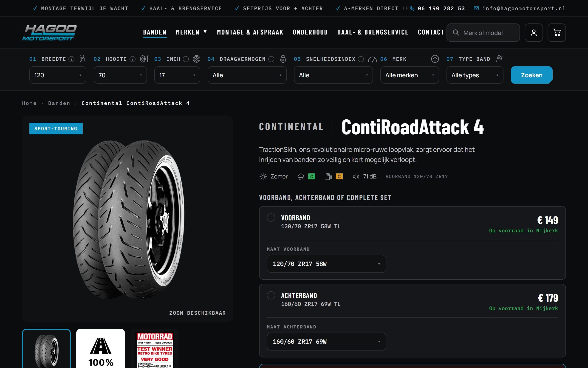Viewport: 588px width, 368px height.
Task: Select the Motorrad Test Winner thumbnail
Action: click(155, 349)
